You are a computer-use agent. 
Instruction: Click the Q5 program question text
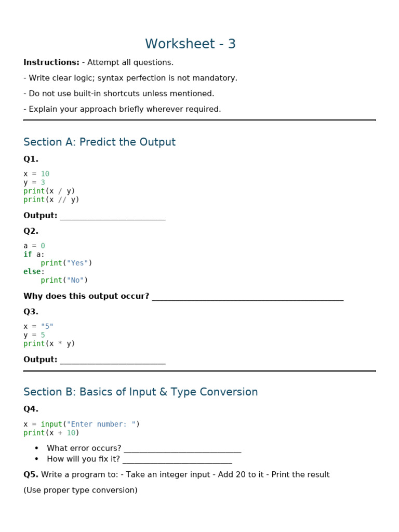tap(177, 475)
